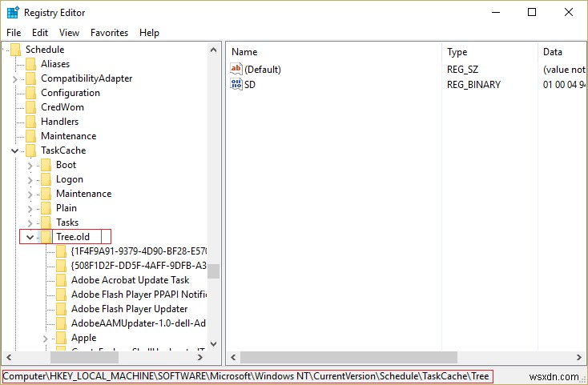Click the registry path address bar
The height and width of the screenshot is (385, 588).
pyautogui.click(x=247, y=376)
